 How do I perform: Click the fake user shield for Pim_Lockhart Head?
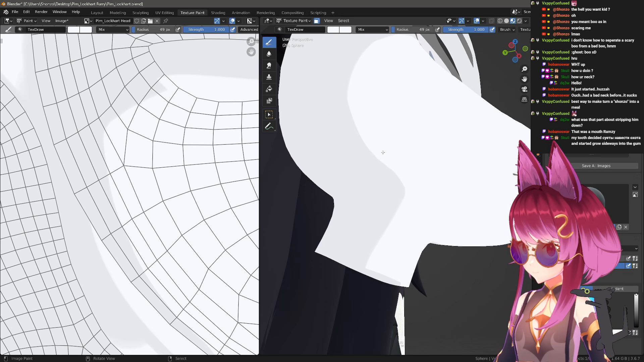(137, 21)
